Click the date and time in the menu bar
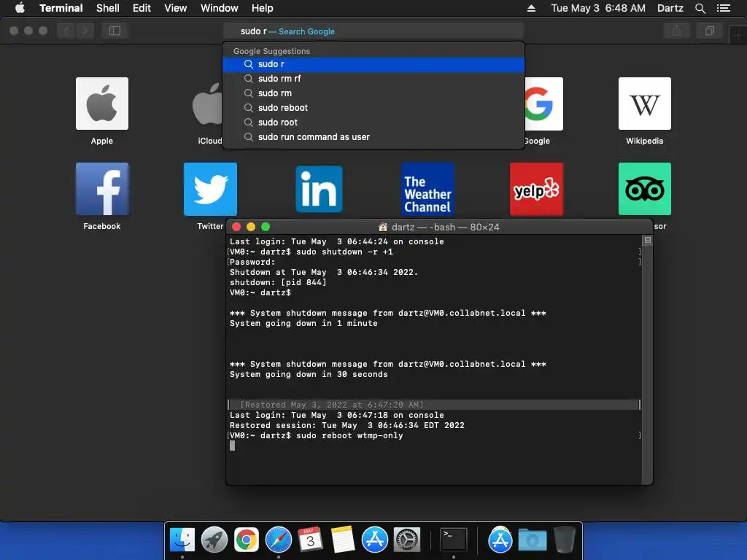The width and height of the screenshot is (747, 560). [598, 8]
